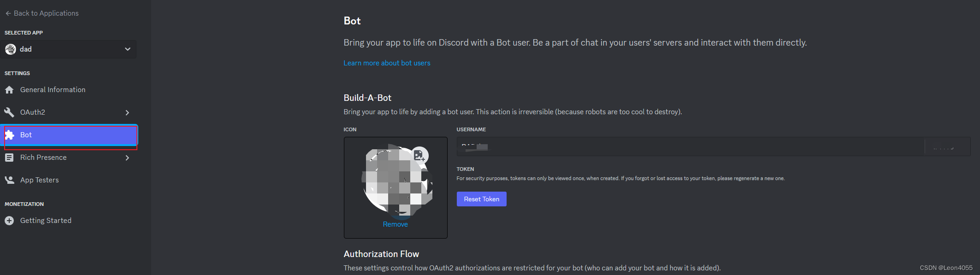Screen dimensions: 980x275
Task: Open Getting Started under Monetization
Action: tap(68, 221)
